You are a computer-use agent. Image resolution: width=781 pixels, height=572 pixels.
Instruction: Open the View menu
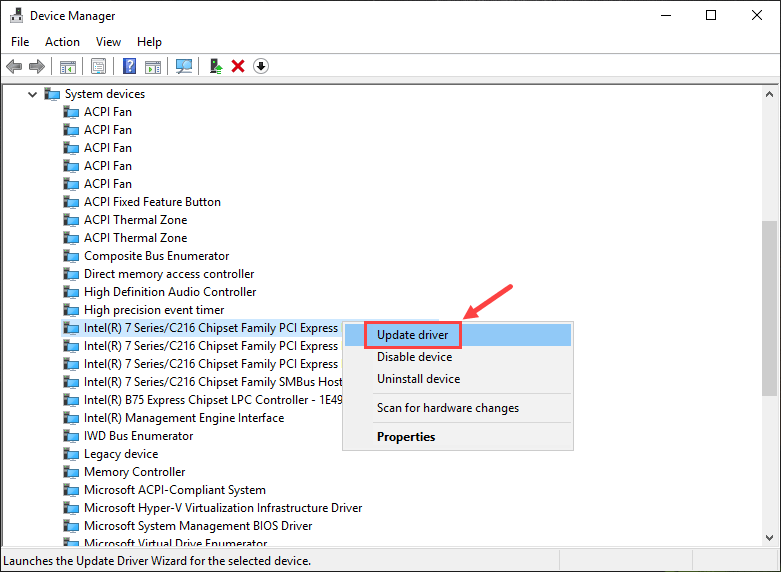[x=108, y=42]
